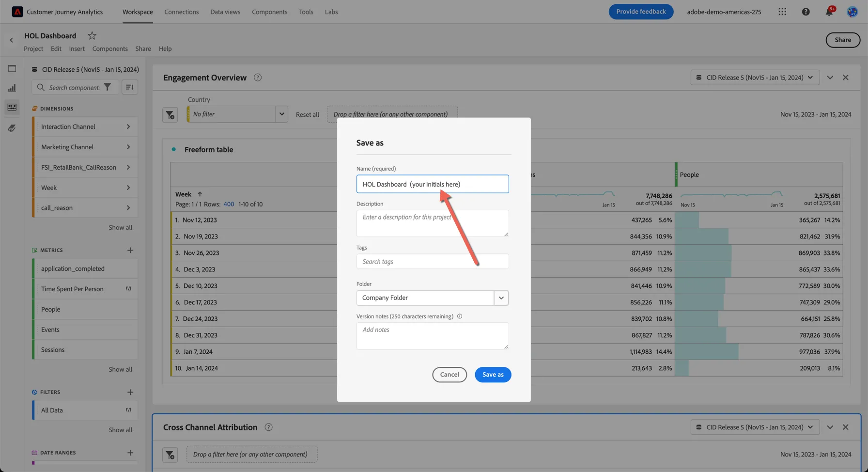Open the Folder dropdown arrow

pyautogui.click(x=501, y=298)
